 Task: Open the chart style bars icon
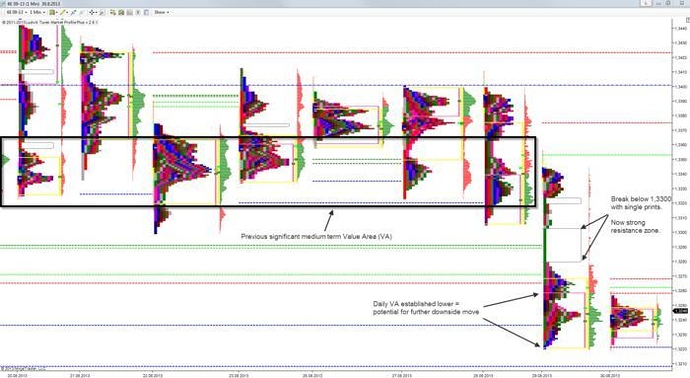point(52,12)
